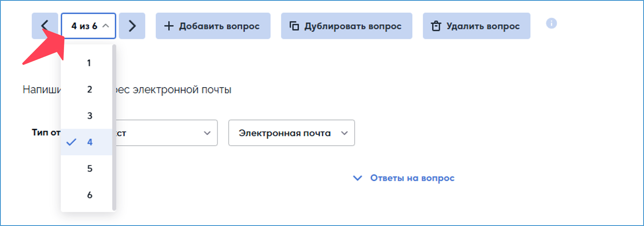Go to the next question arrow
This screenshot has width=644, height=226.
click(x=132, y=26)
